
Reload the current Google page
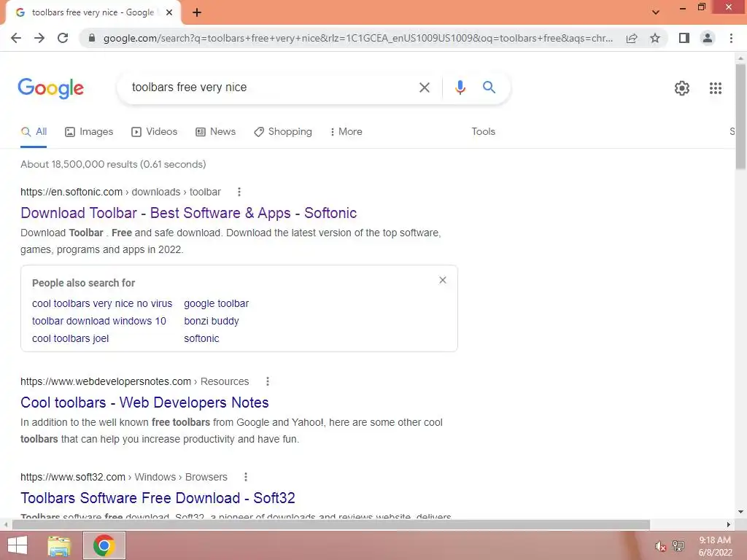pos(63,38)
